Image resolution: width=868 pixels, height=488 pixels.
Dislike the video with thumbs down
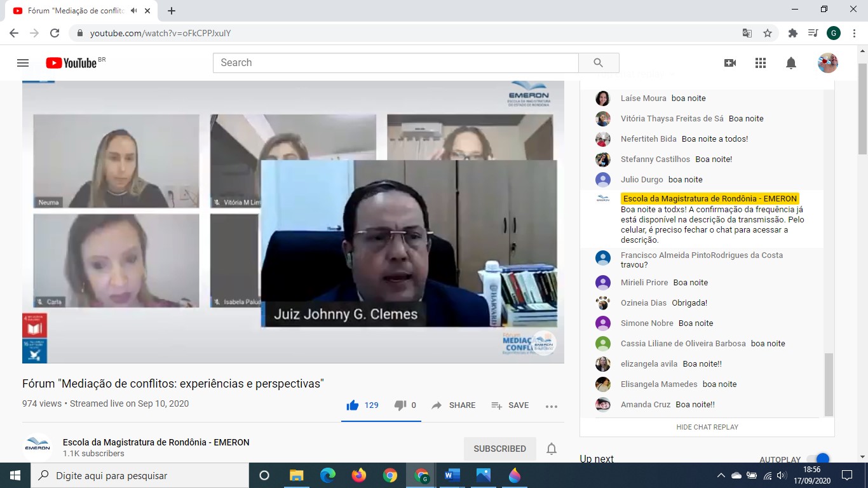400,405
